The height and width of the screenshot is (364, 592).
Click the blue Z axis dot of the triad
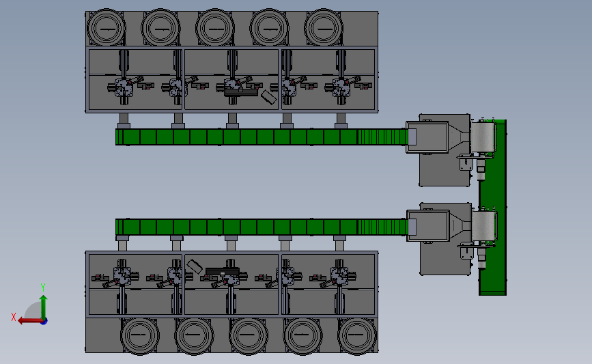point(44,322)
